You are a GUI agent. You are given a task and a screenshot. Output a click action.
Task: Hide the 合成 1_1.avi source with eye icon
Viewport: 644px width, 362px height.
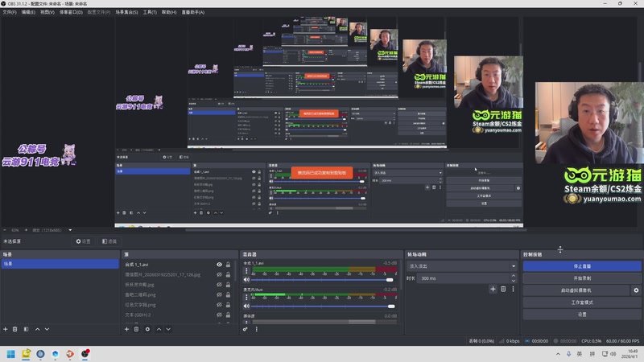219,265
